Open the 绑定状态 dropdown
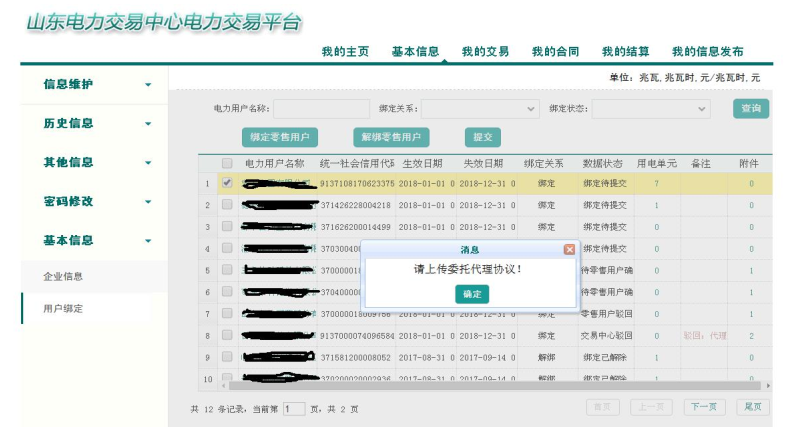The height and width of the screenshot is (441, 796). 652,109
